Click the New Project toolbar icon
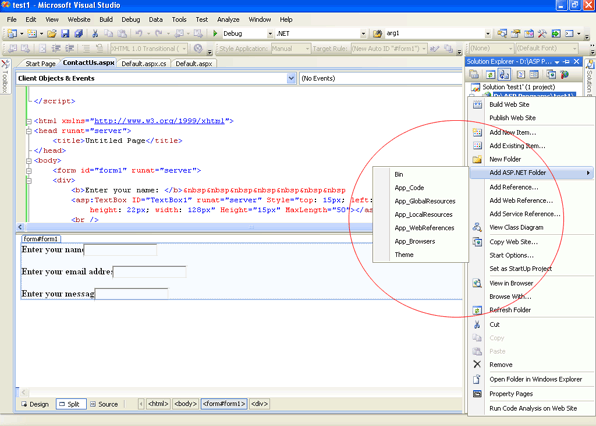 (x=12, y=34)
